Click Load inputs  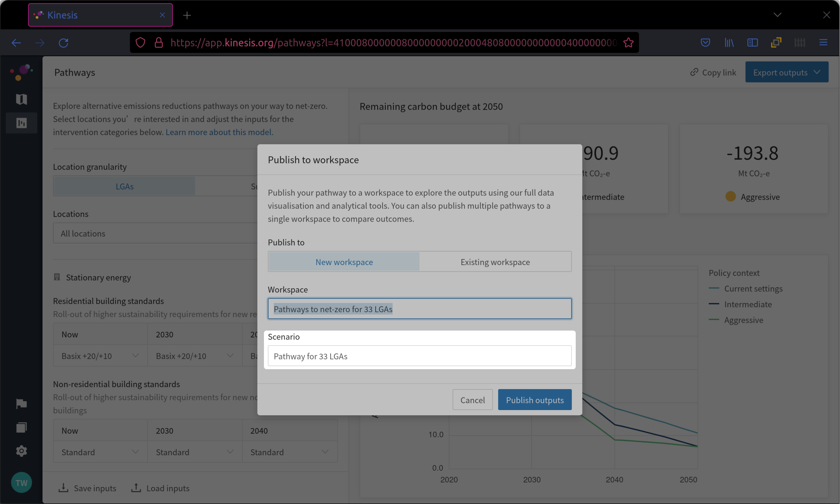[160, 488]
